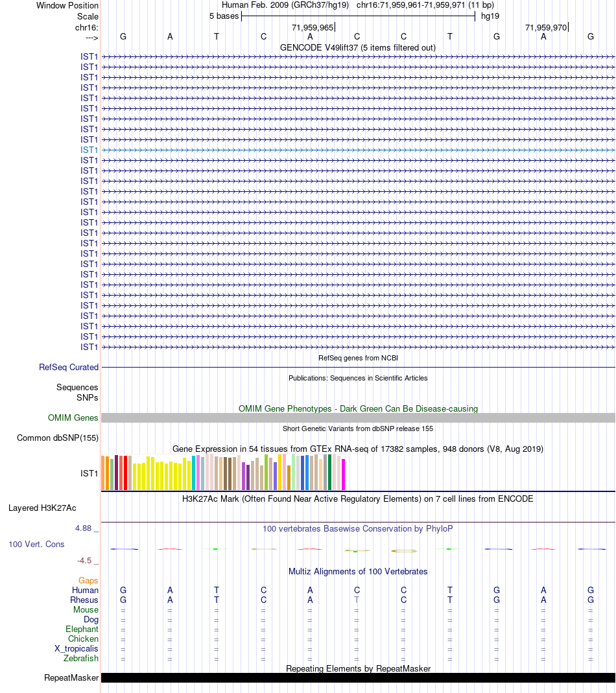
Task: Click the Common dbSNP(155) label
Action: pyautogui.click(x=58, y=438)
